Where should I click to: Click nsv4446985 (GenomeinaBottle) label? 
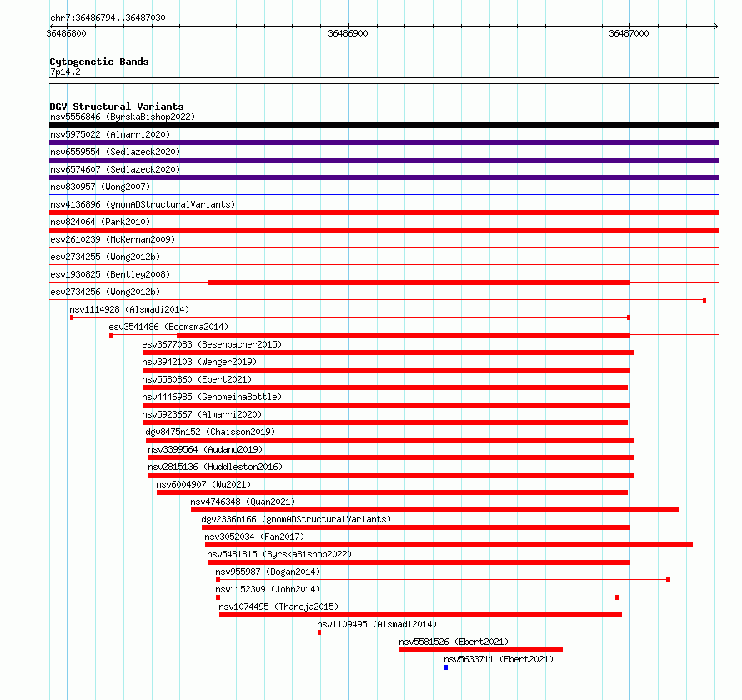pyautogui.click(x=212, y=397)
